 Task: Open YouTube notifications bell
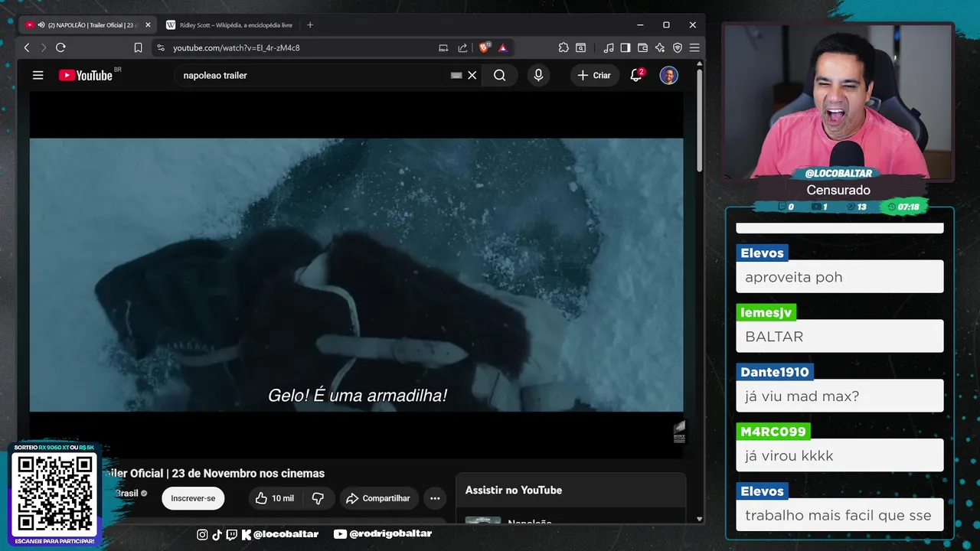point(636,75)
